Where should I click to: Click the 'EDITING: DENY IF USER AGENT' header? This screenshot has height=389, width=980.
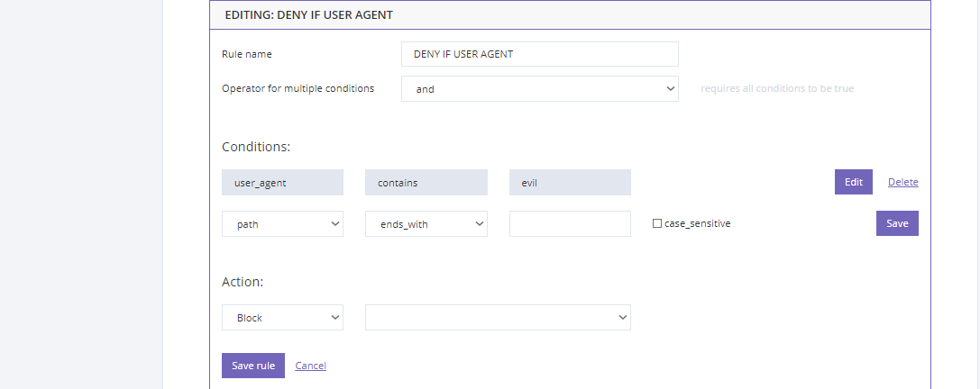tap(308, 14)
